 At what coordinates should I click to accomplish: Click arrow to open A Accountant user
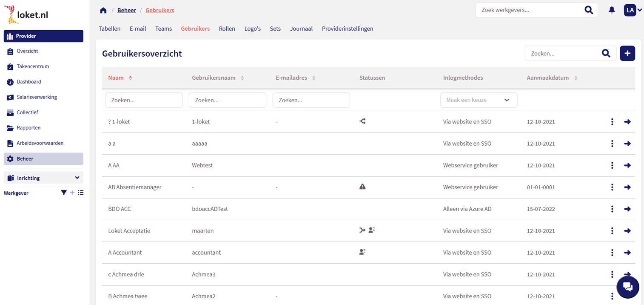click(x=627, y=253)
